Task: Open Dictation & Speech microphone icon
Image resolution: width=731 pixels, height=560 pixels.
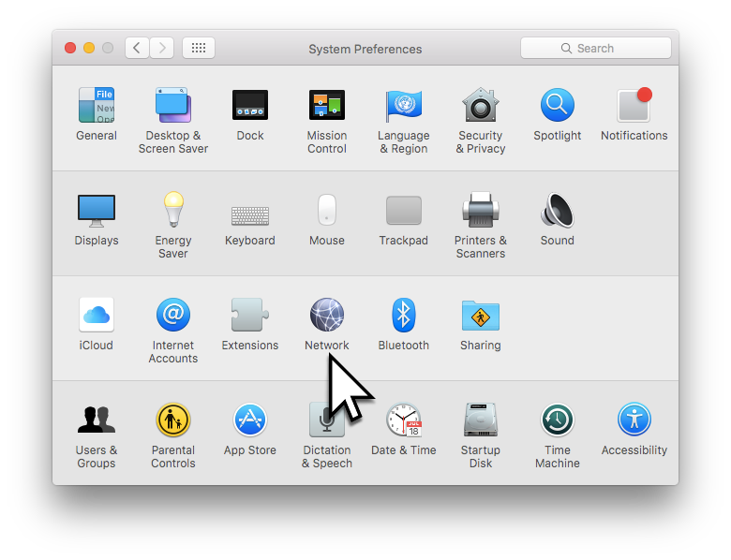Action: (327, 420)
